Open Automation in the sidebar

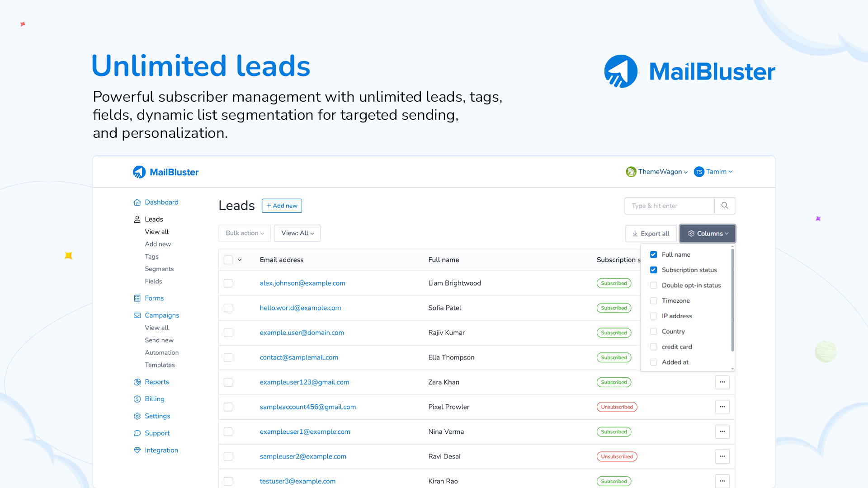(x=162, y=352)
